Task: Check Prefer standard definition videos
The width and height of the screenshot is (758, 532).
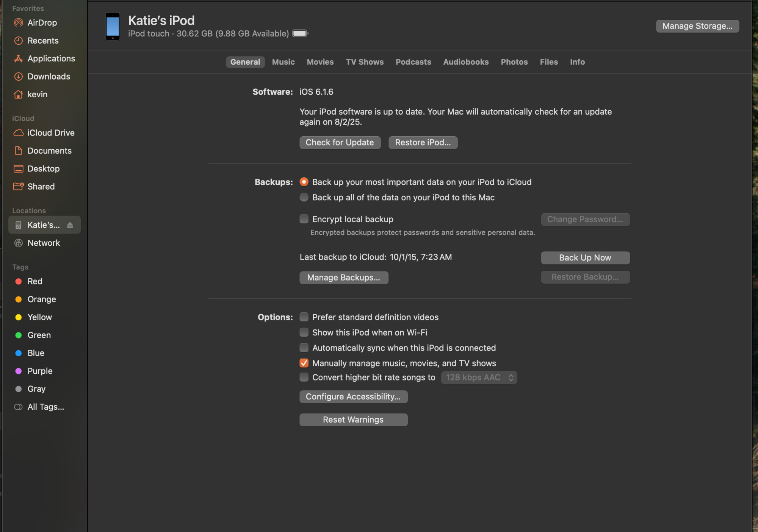Action: point(304,317)
